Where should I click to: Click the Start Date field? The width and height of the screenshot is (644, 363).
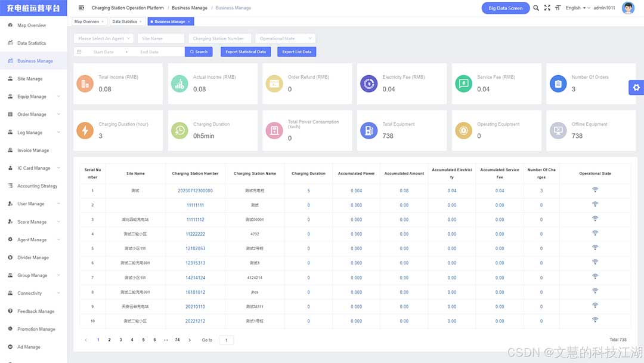(x=104, y=52)
